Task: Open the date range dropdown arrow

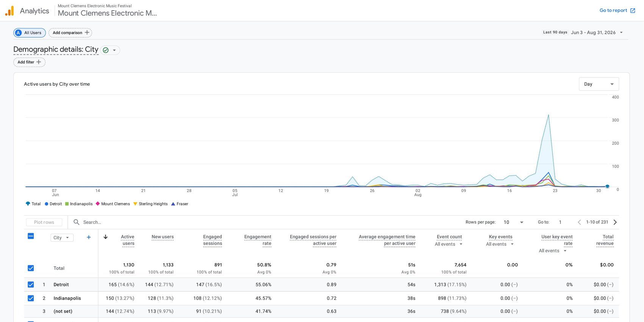Action: point(621,33)
